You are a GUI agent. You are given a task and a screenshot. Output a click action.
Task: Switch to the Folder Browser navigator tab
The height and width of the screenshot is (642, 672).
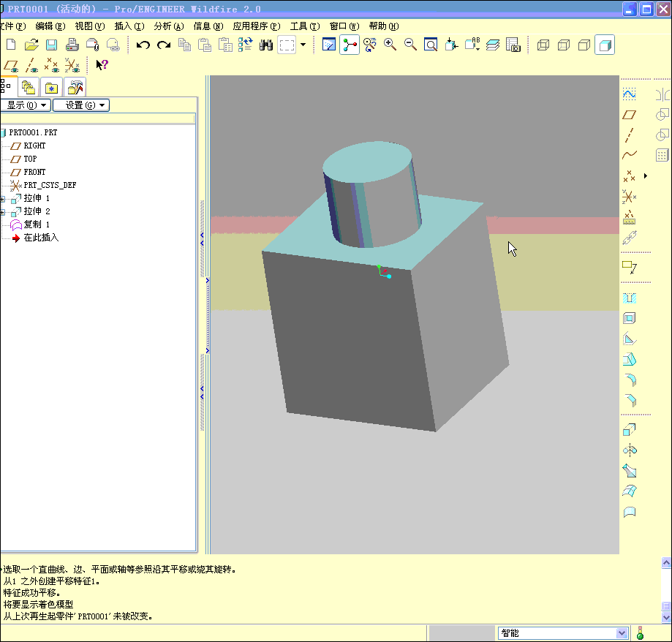[x=29, y=88]
